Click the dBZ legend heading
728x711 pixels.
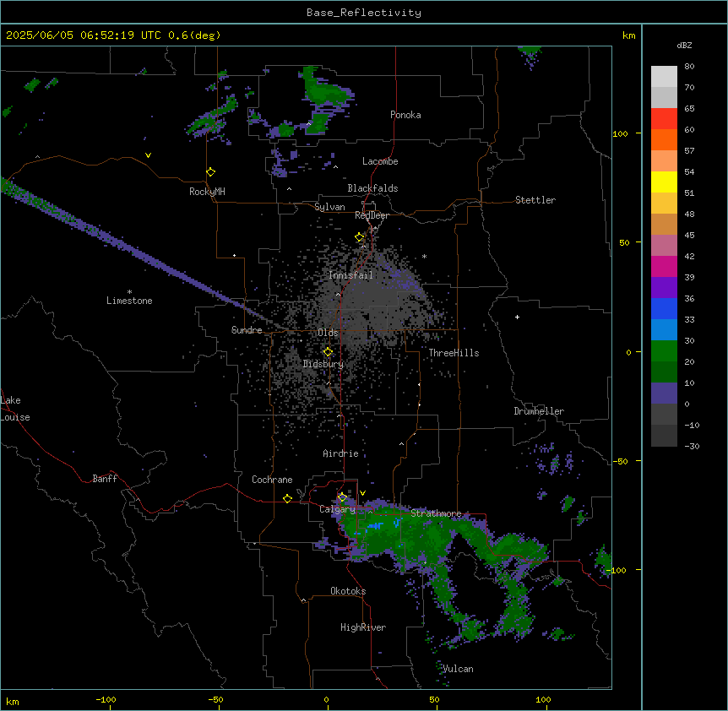tap(684, 45)
